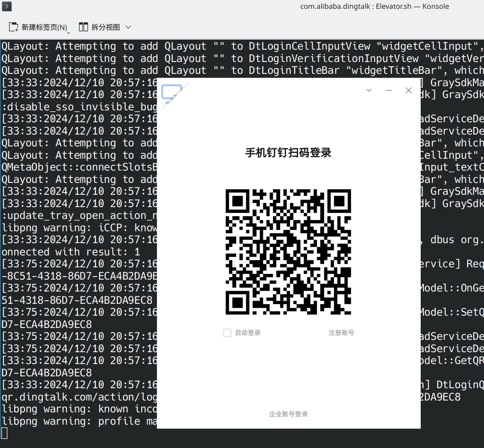Expand the small arrow under 新建标签页

click(x=69, y=33)
